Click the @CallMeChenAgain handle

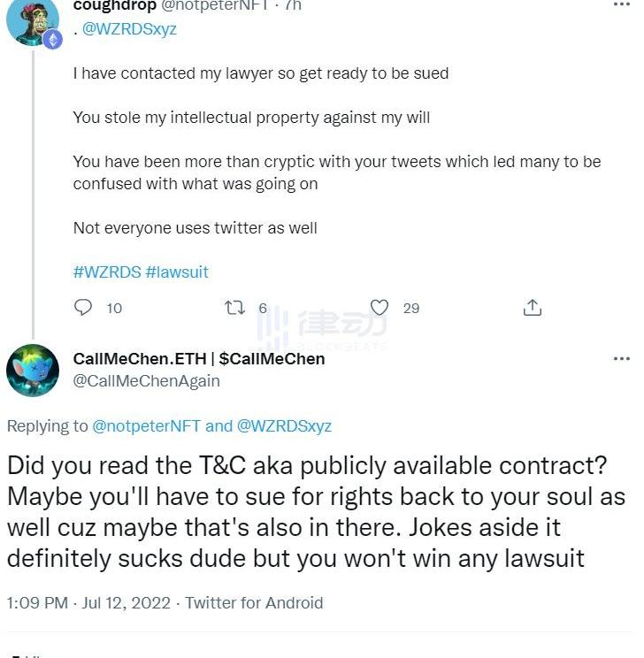click(x=146, y=380)
